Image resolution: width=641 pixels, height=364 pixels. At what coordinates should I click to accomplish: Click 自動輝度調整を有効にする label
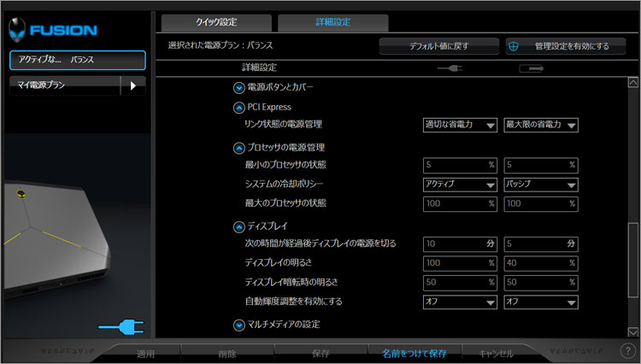click(293, 302)
